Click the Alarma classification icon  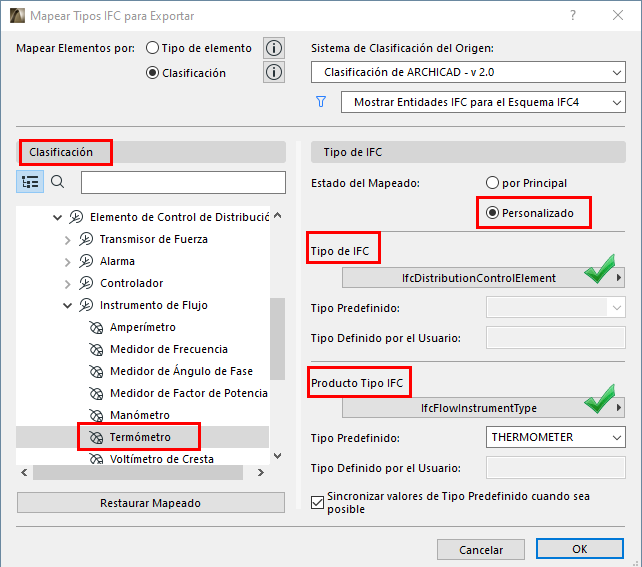pyautogui.click(x=86, y=261)
